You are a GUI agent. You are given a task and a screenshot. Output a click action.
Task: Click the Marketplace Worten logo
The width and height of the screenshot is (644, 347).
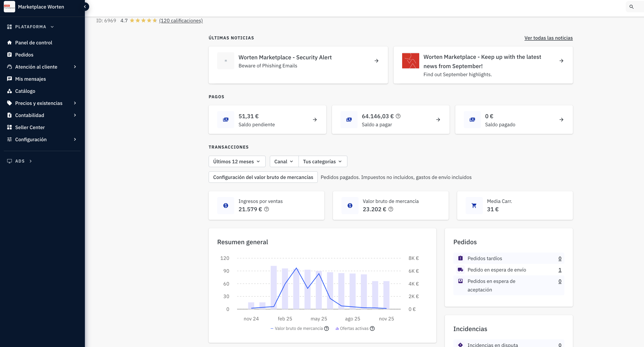coord(9,7)
